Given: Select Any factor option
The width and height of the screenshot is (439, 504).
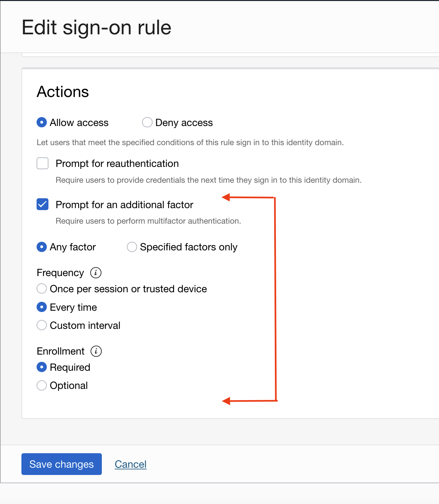Looking at the screenshot, I should [x=42, y=247].
